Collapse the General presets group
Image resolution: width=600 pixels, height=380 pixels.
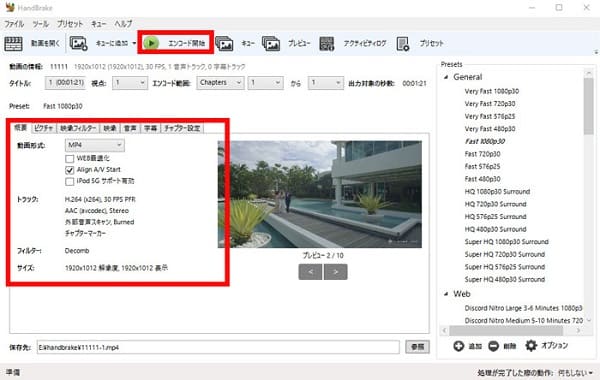pos(446,77)
